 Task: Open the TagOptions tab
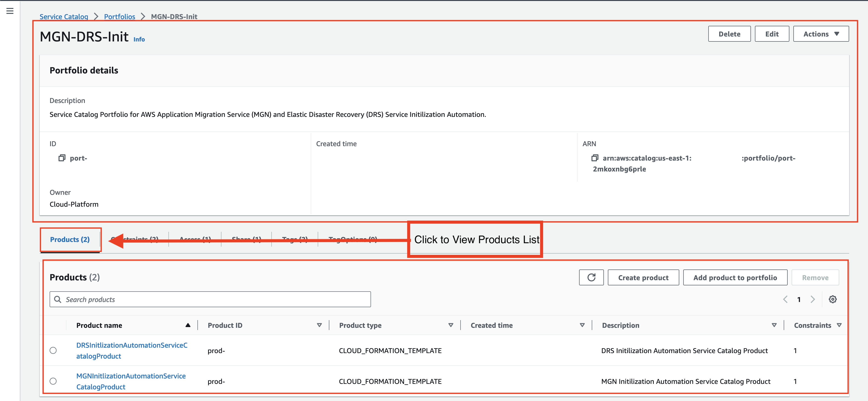pyautogui.click(x=352, y=239)
